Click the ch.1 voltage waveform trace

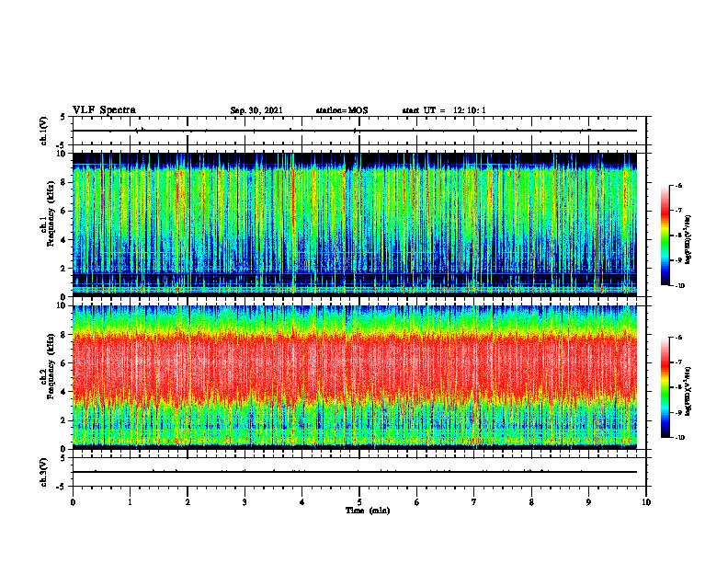[355, 131]
